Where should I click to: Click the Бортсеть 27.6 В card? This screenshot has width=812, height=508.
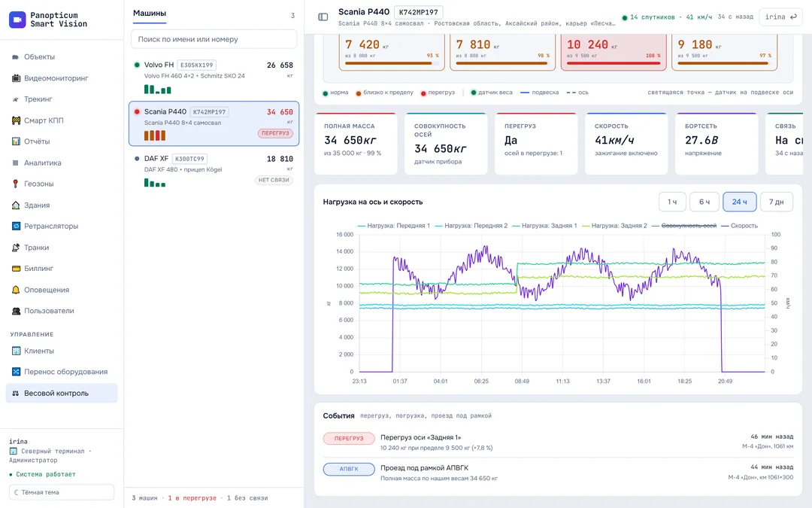(716, 144)
